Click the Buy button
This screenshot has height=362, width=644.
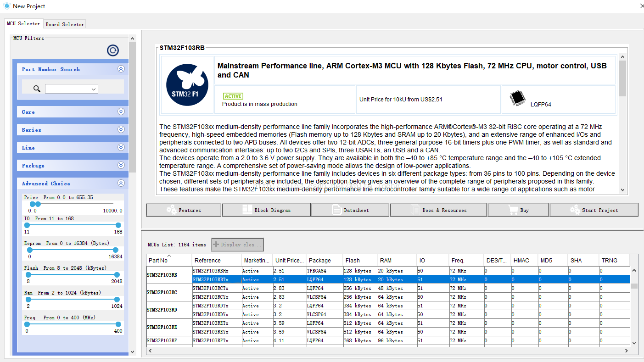(x=518, y=210)
